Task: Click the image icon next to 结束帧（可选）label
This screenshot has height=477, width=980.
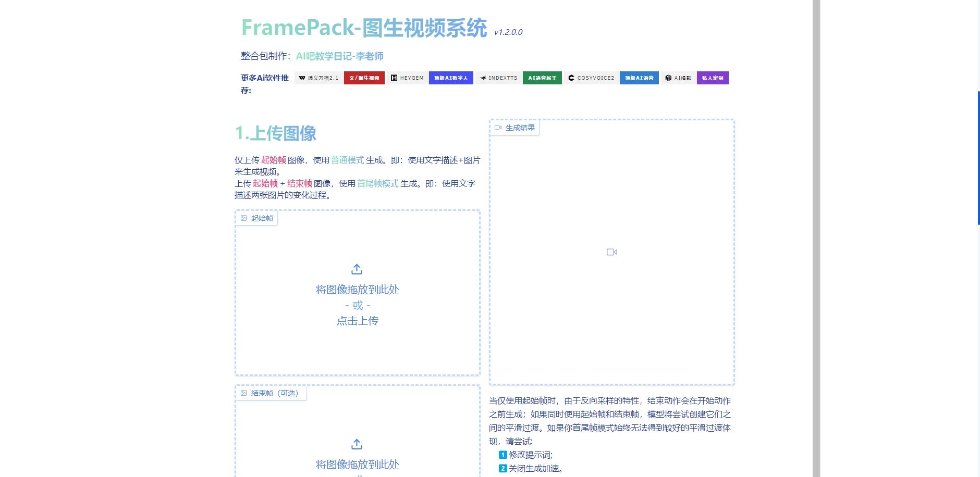Action: click(244, 394)
